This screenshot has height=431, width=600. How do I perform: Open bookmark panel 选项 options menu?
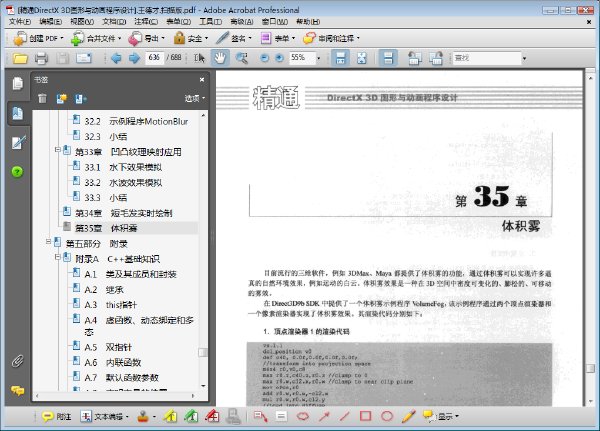pyautogui.click(x=195, y=98)
